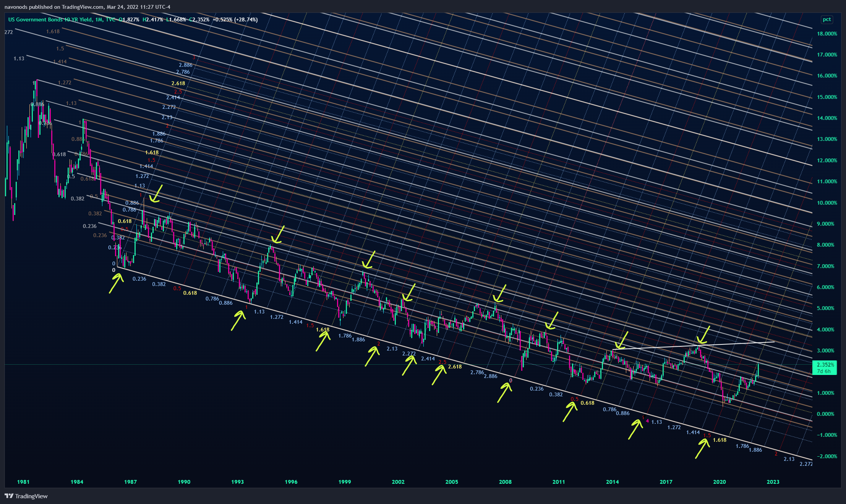Click the 3.000% price axis label
This screenshot has width=846, height=504.
[827, 351]
